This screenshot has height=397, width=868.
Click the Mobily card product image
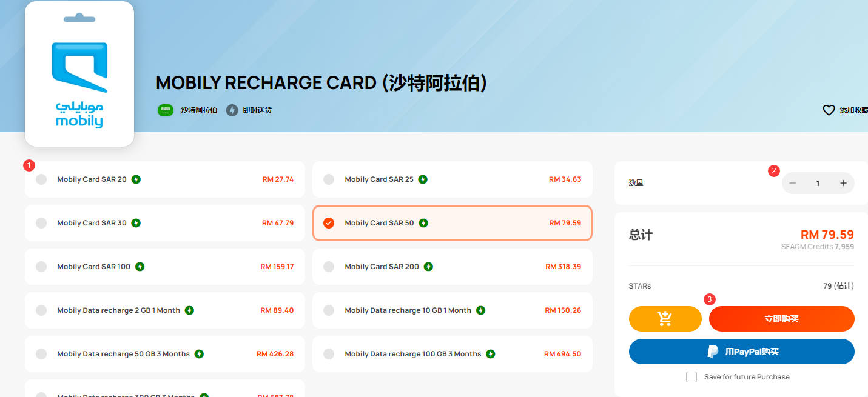pos(79,74)
